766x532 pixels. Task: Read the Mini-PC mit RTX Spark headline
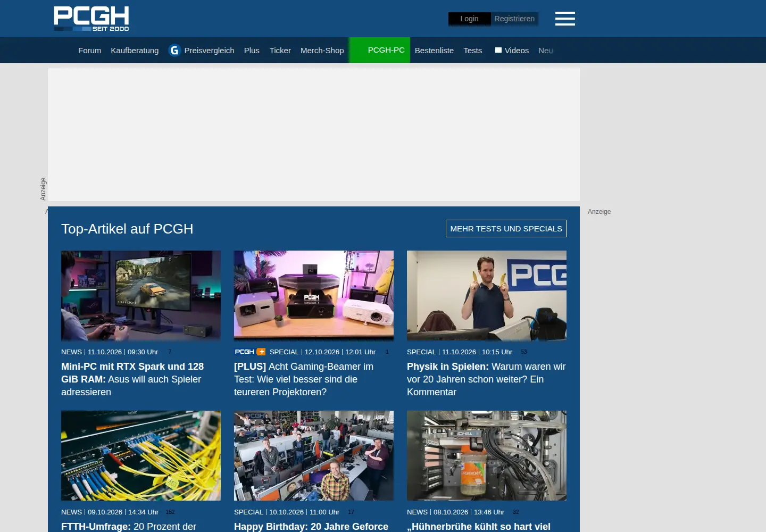point(132,379)
